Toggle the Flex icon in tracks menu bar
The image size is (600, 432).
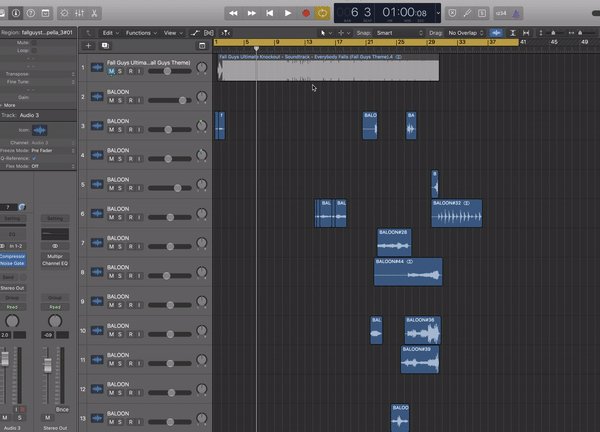click(209, 33)
